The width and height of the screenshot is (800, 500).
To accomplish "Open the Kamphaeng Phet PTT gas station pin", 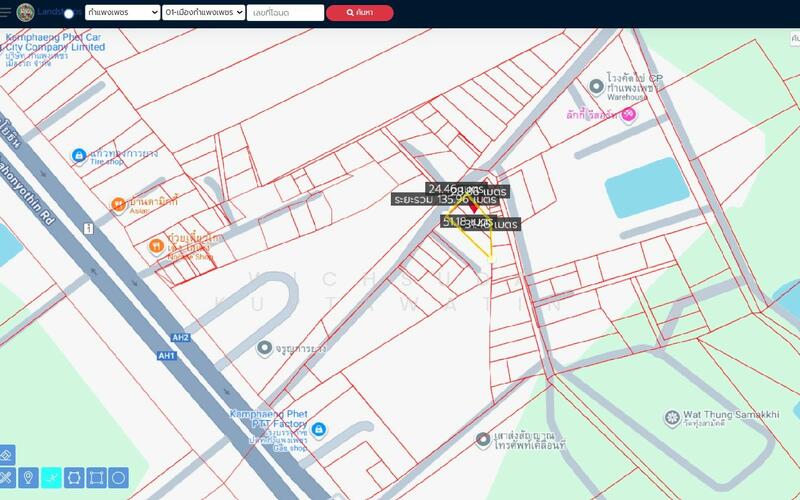I will (318, 429).
